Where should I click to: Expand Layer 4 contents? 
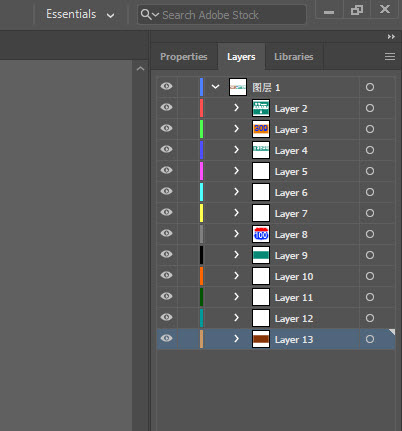pyautogui.click(x=236, y=150)
